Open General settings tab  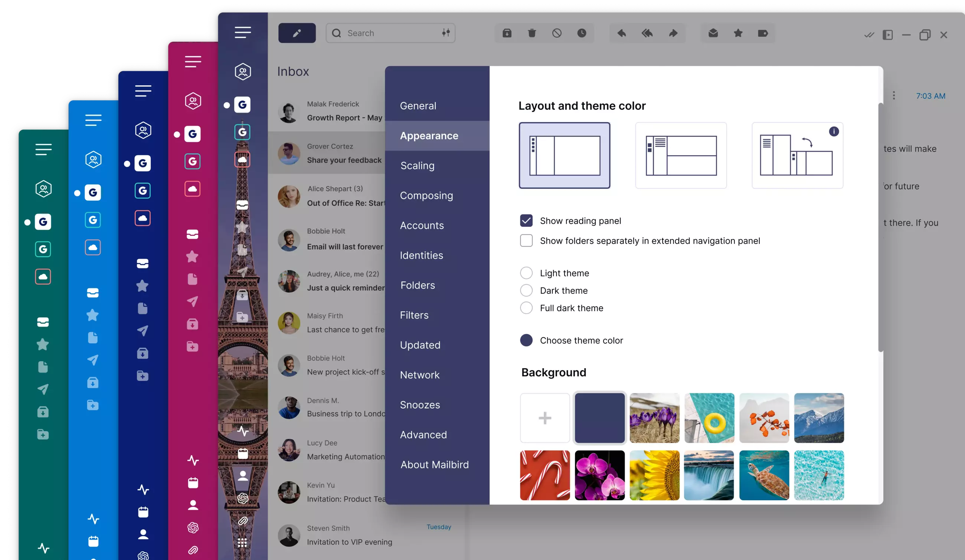tap(437, 106)
